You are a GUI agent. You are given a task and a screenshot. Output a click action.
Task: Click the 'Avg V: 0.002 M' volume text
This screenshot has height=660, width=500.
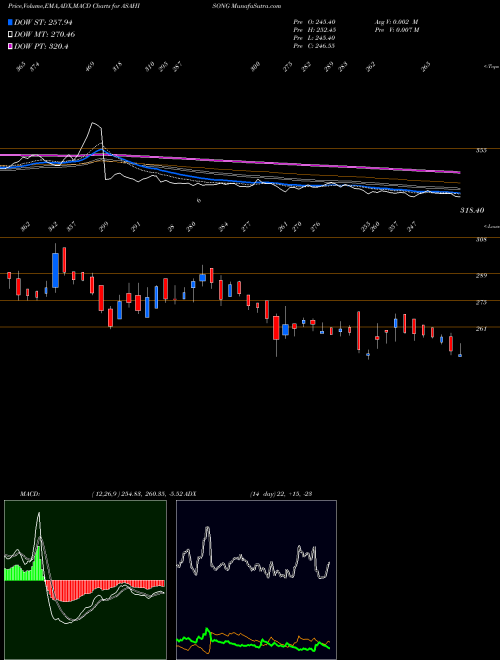(396, 22)
